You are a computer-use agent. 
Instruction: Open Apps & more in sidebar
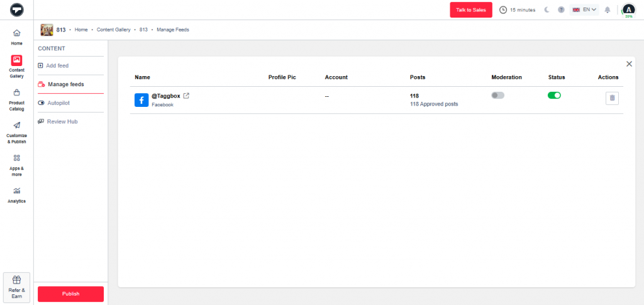[x=17, y=165]
